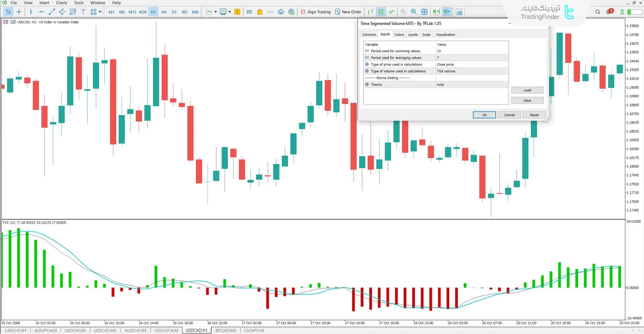Image resolution: width=644 pixels, height=334 pixels.
Task: Zoom out on the chart
Action: click(x=414, y=12)
